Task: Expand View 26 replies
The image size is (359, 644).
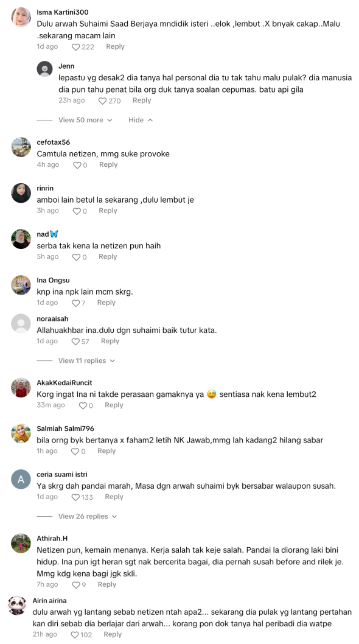Action: pos(88,516)
